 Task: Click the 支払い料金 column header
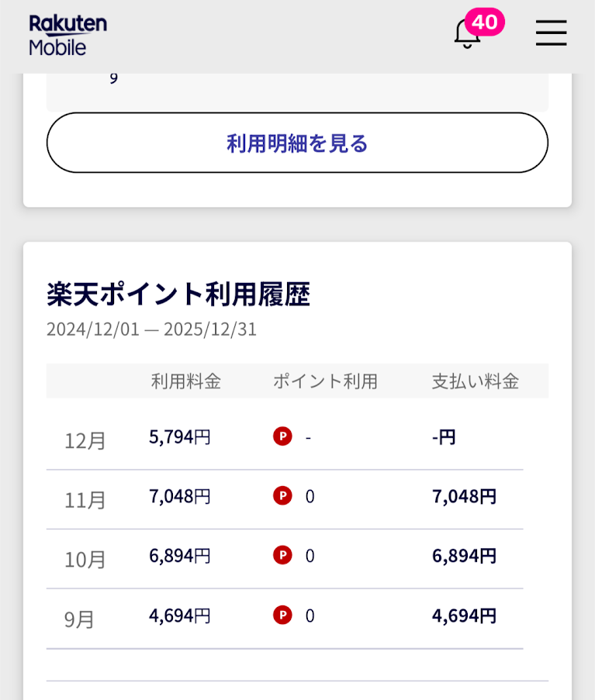475,381
